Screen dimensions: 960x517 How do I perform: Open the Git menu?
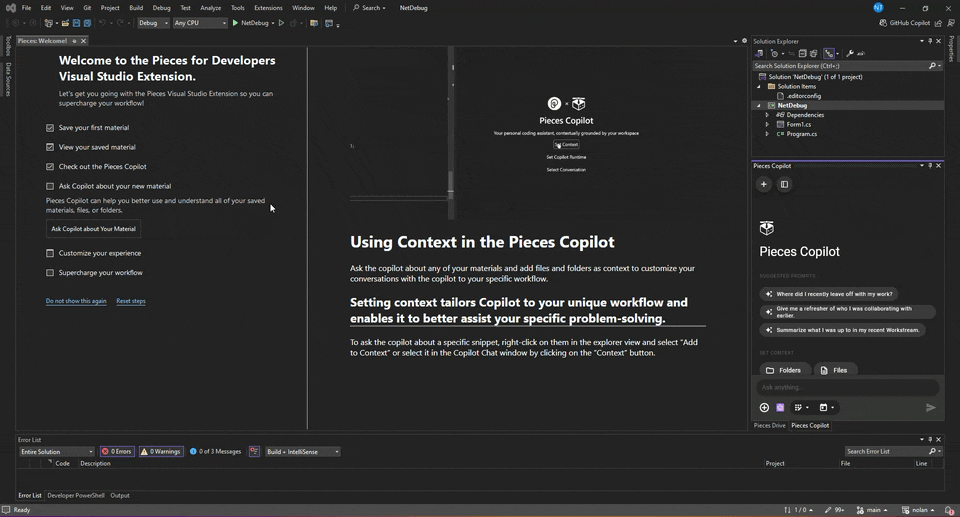pos(87,8)
